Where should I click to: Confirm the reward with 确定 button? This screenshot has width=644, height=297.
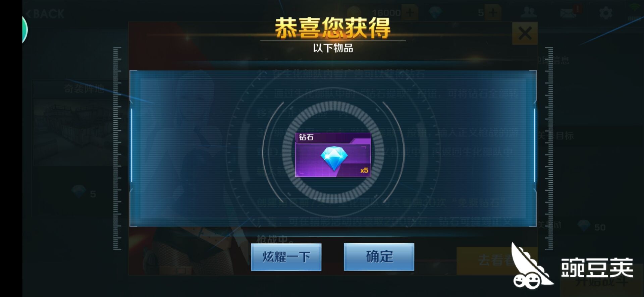379,257
